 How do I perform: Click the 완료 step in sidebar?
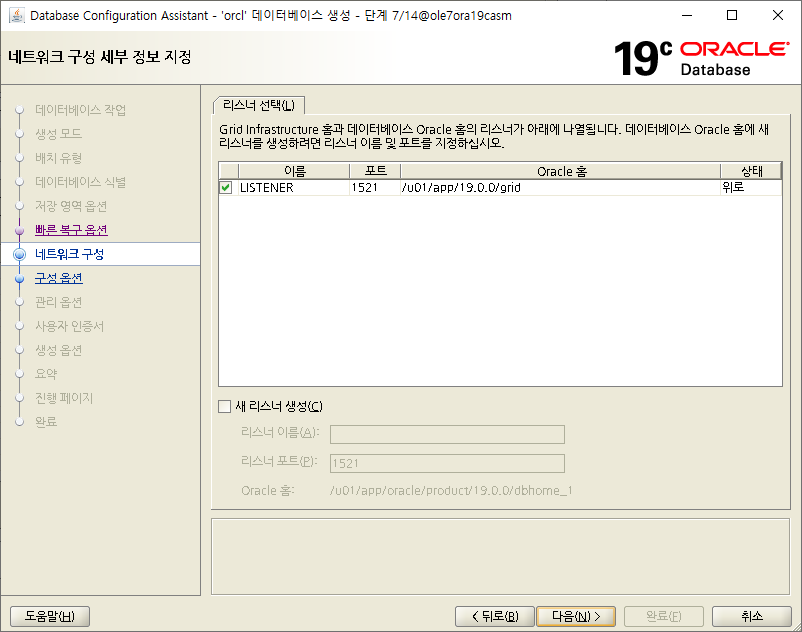pos(46,422)
